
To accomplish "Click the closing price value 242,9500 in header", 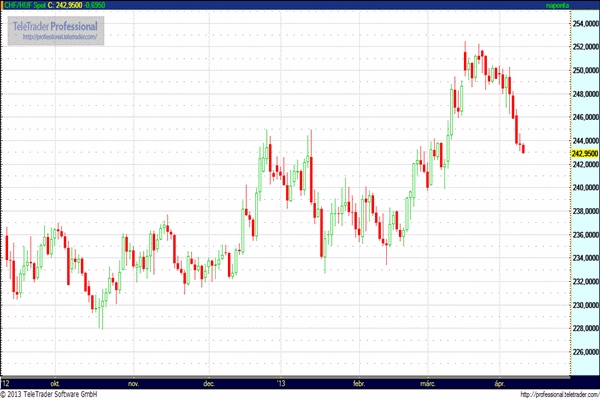I will 69,6.
